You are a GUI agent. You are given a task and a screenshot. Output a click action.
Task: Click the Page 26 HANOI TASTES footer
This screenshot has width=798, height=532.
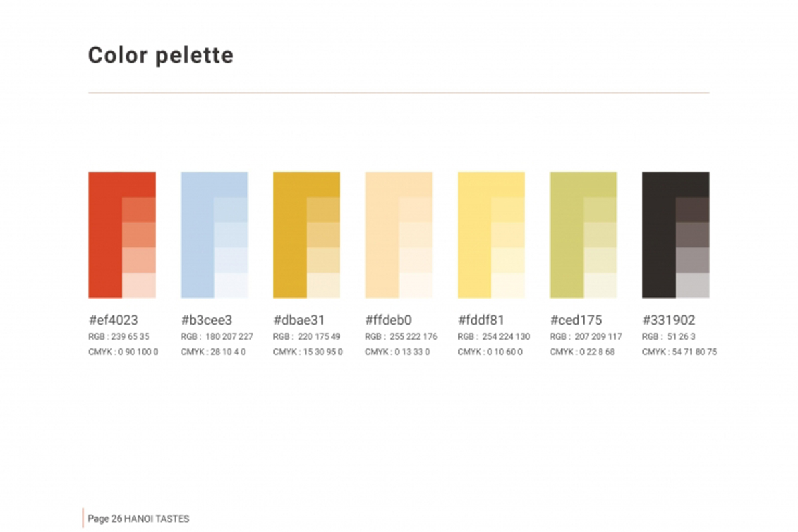click(138, 518)
